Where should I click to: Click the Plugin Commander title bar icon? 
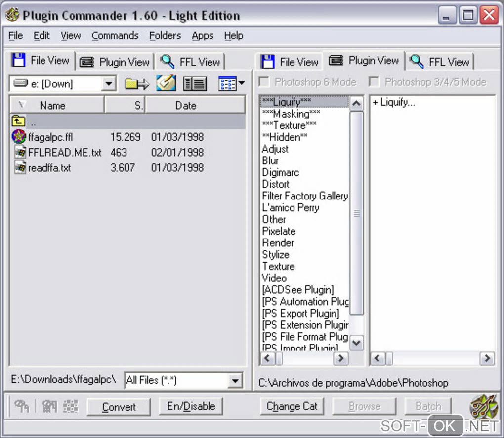pyautogui.click(x=12, y=15)
